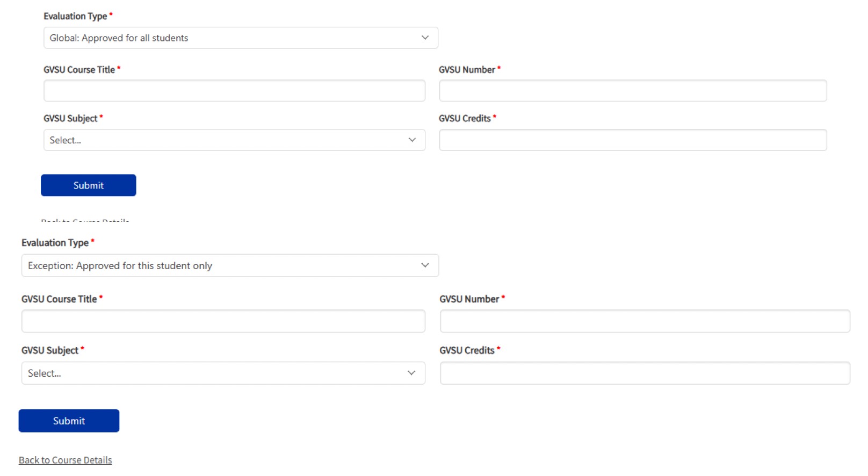The image size is (868, 476).
Task: Click 'Evaluation Type' label above the Exception dropdown
Action: 55,243
